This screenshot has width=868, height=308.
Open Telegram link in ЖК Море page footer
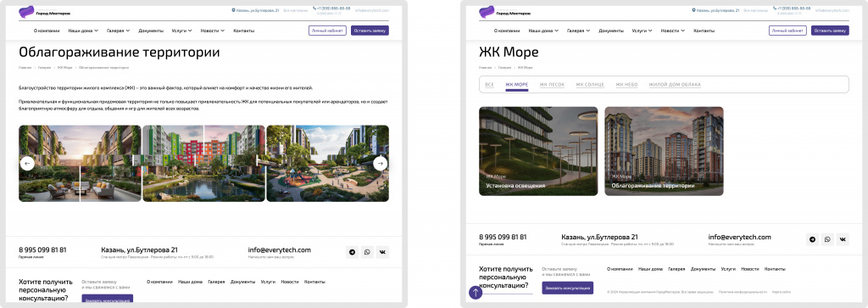tap(812, 239)
